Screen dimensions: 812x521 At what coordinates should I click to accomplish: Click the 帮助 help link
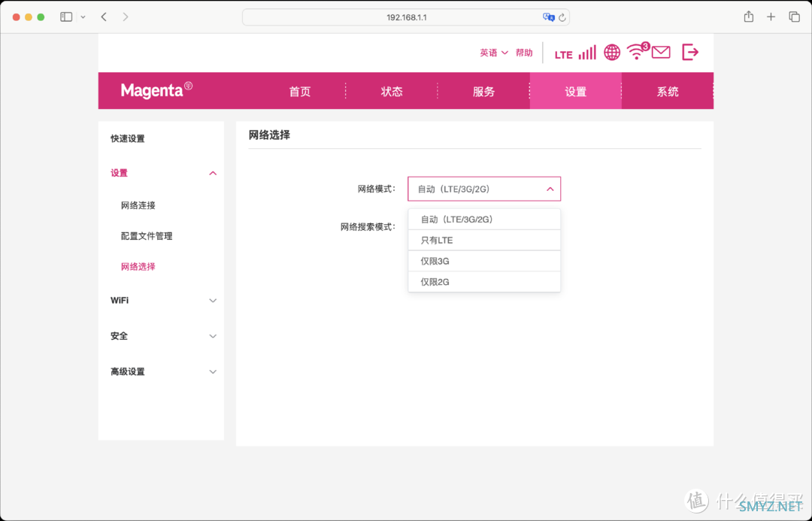point(524,53)
